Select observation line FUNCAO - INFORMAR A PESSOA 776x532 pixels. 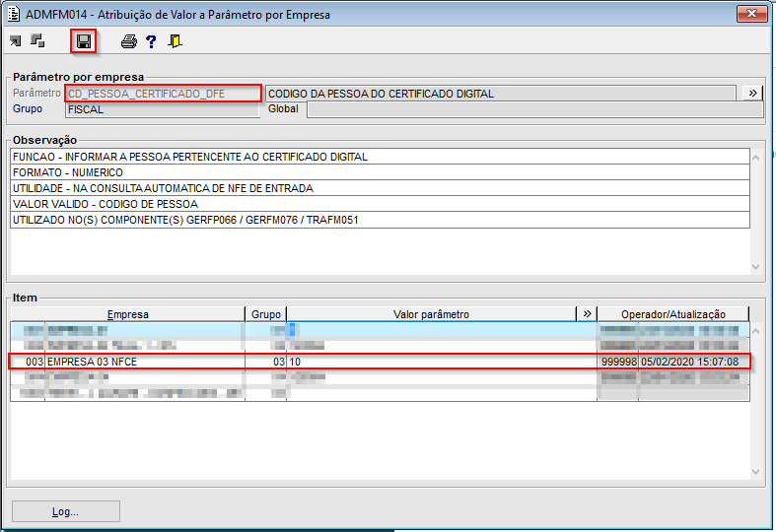[x=380, y=157]
